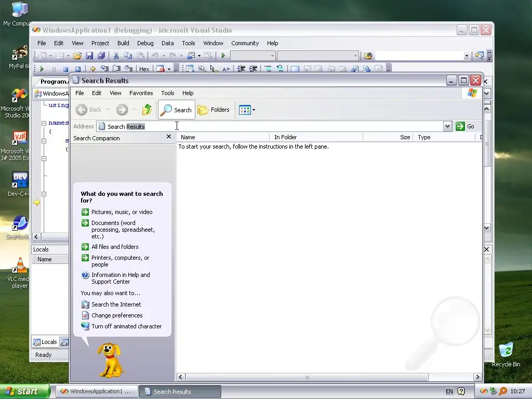The height and width of the screenshot is (399, 532).
Task: Close the Search Companion pane
Action: pos(169,137)
